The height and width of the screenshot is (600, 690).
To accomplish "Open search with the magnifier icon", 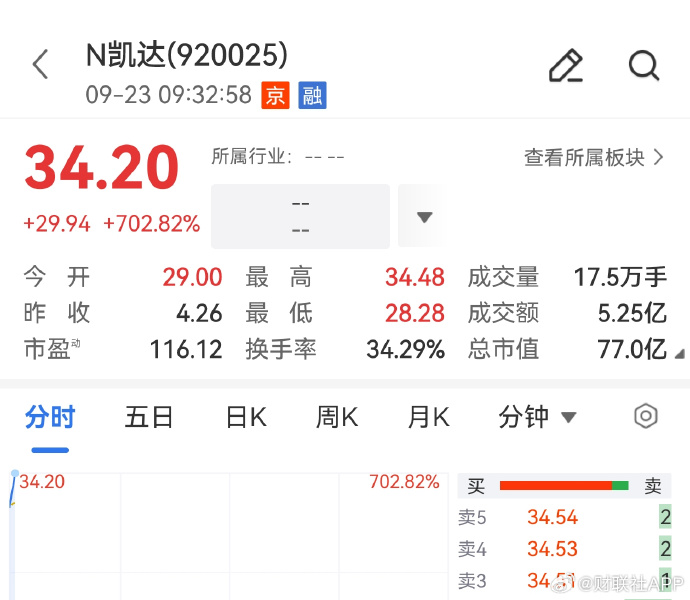I will pos(644,66).
